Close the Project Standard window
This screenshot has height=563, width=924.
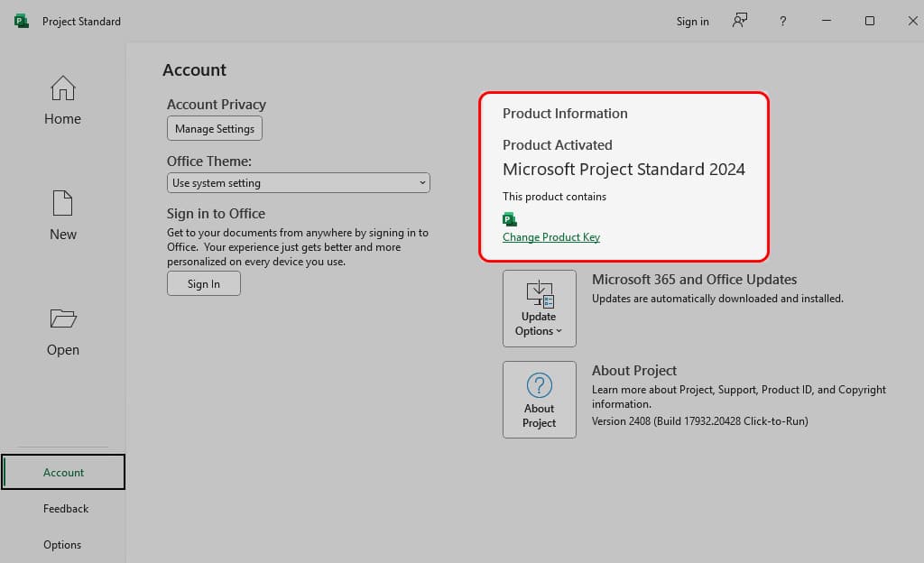[x=912, y=21]
